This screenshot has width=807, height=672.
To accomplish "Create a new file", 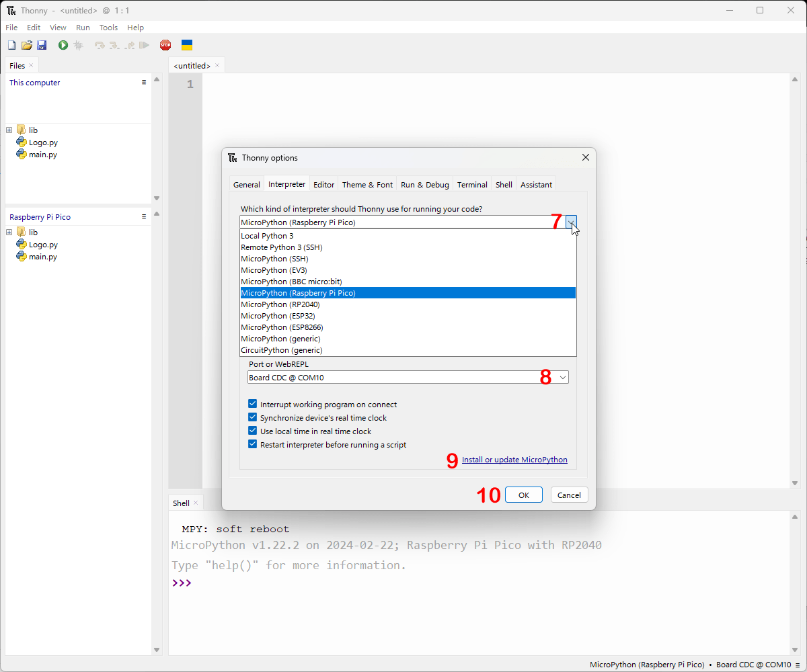I will 11,45.
